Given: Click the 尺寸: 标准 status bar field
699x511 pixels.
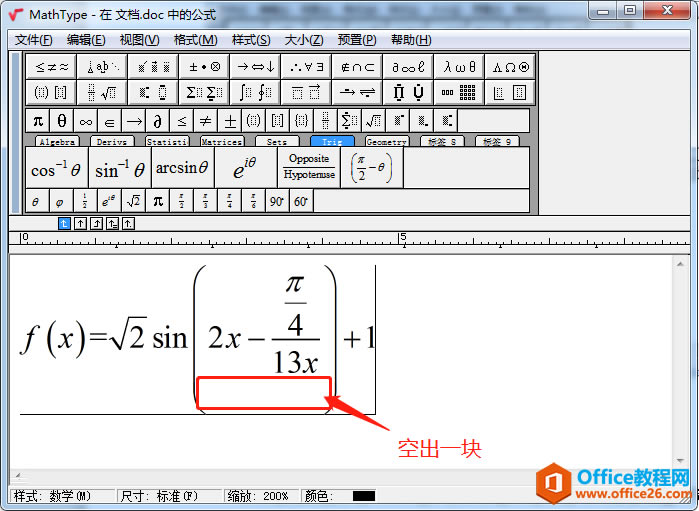Looking at the screenshot, I should pyautogui.click(x=170, y=496).
